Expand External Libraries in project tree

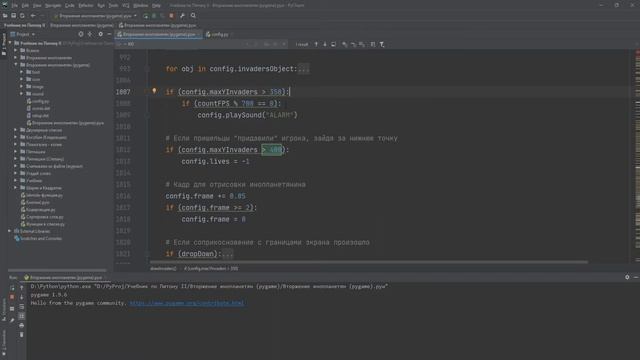pos(10,231)
